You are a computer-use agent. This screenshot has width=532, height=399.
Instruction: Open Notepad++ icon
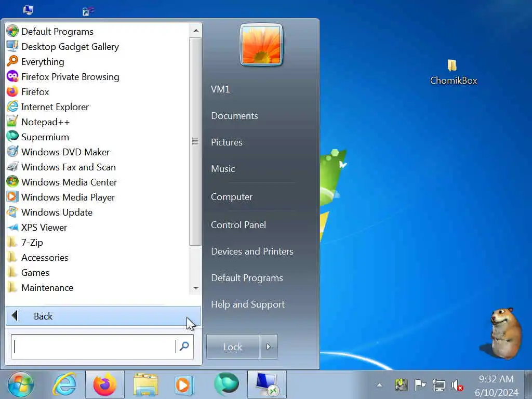tap(12, 122)
